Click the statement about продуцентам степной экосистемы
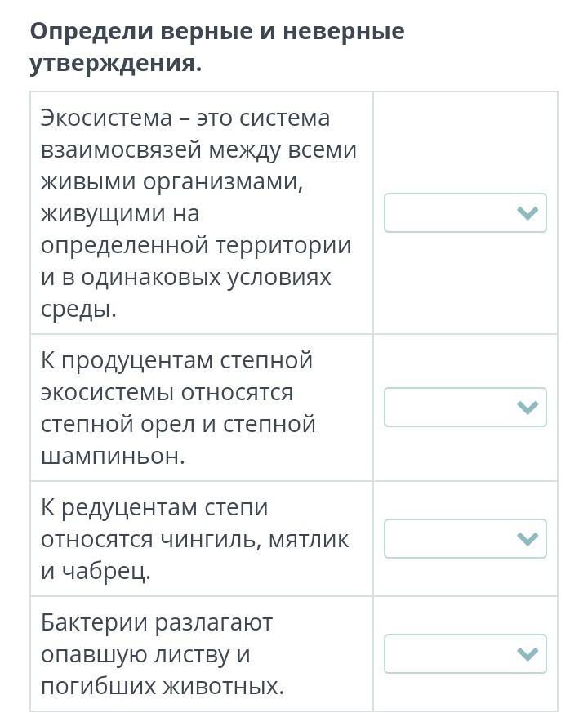Screen dimensions: 588x713 [178, 408]
